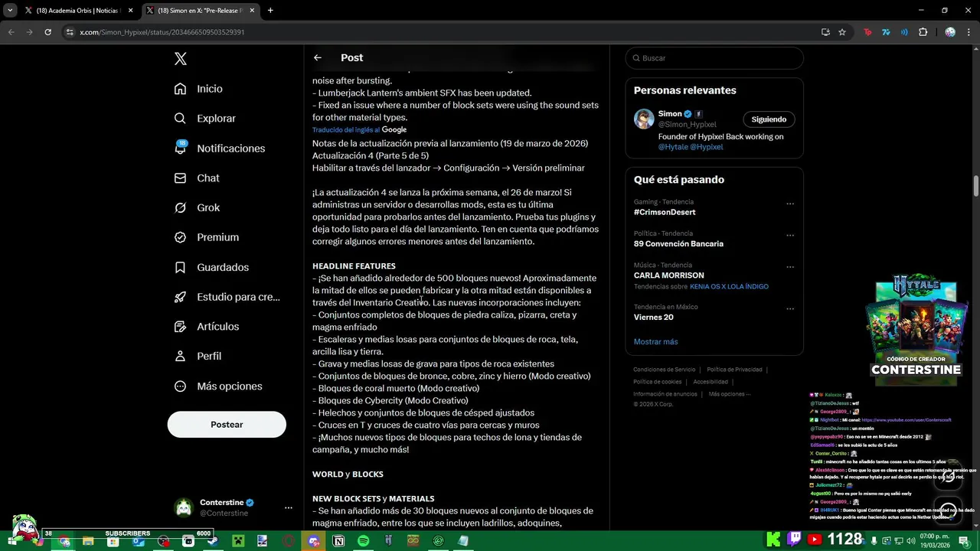Open more options for Viernes 20 trend
Screen dimensions: 980x551
pyautogui.click(x=790, y=309)
